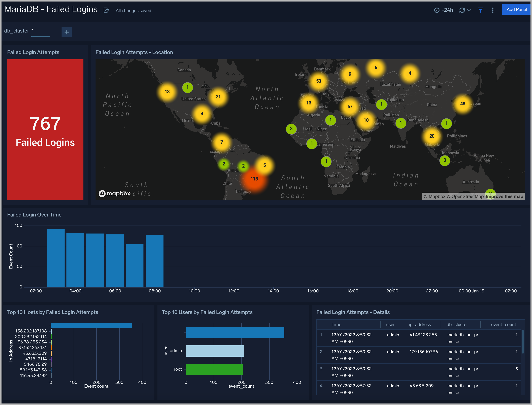Image resolution: width=532 pixels, height=405 pixels.
Task: Click the red 767 Failed Logins stat panel
Action: 45,130
